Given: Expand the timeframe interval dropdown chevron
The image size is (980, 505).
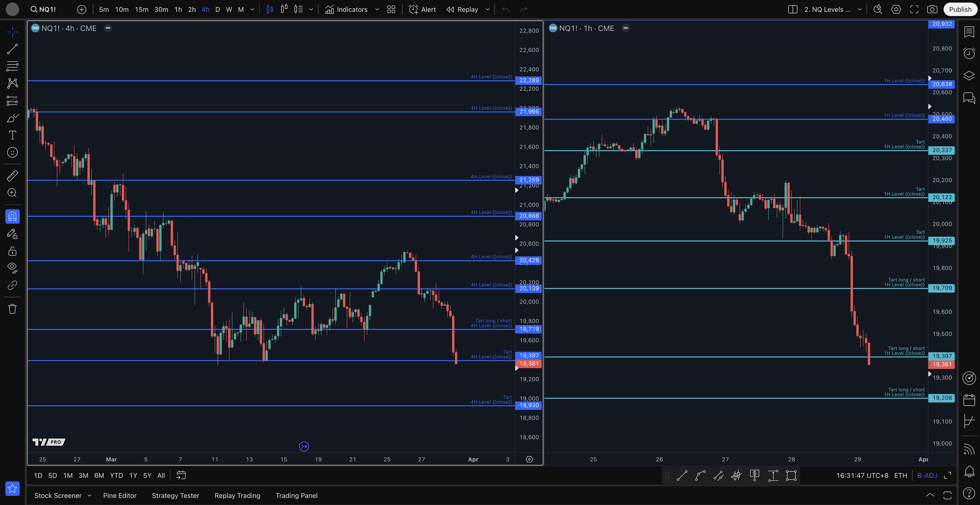Looking at the screenshot, I should pos(252,9).
